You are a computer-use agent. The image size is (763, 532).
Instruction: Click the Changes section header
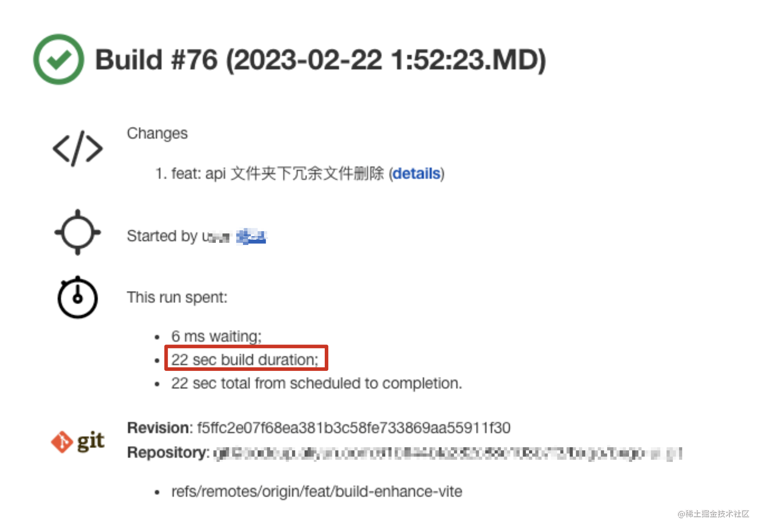[x=157, y=133]
